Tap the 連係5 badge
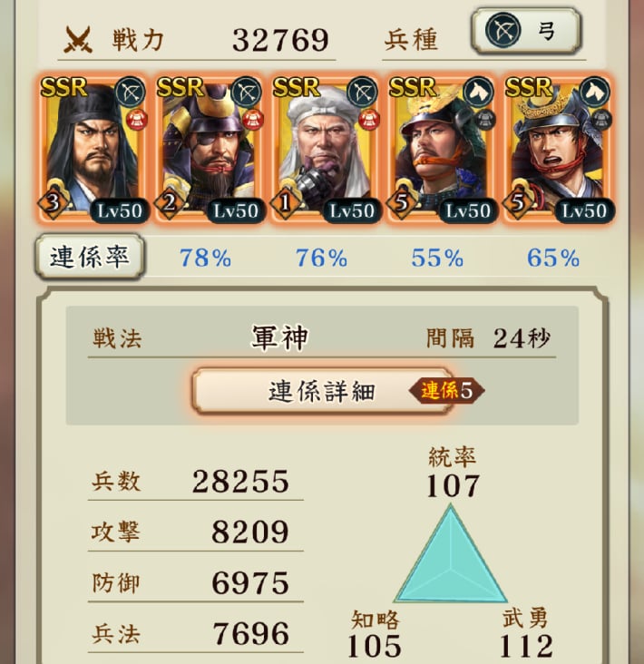Image resolution: width=644 pixels, height=664 pixels. 446,390
